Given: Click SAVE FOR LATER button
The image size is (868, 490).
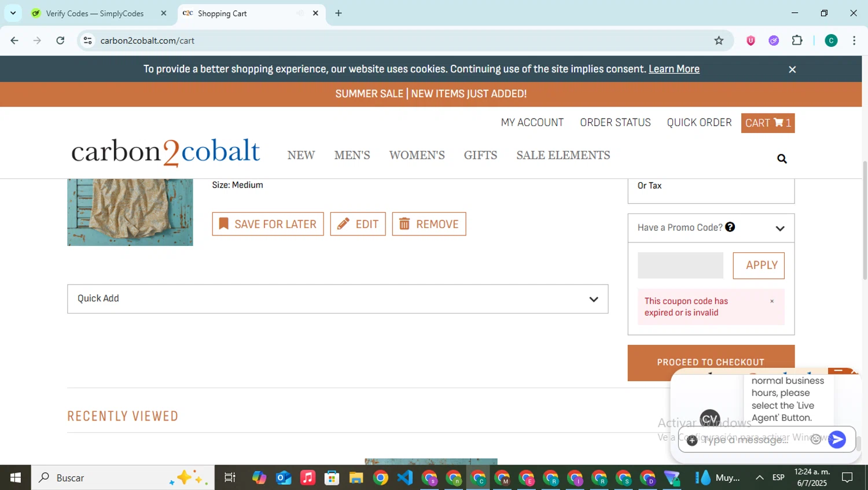Looking at the screenshot, I should click(268, 224).
